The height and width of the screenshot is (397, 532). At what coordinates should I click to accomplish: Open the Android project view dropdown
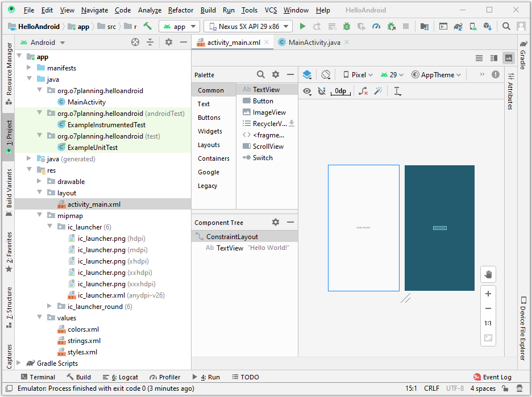click(43, 43)
